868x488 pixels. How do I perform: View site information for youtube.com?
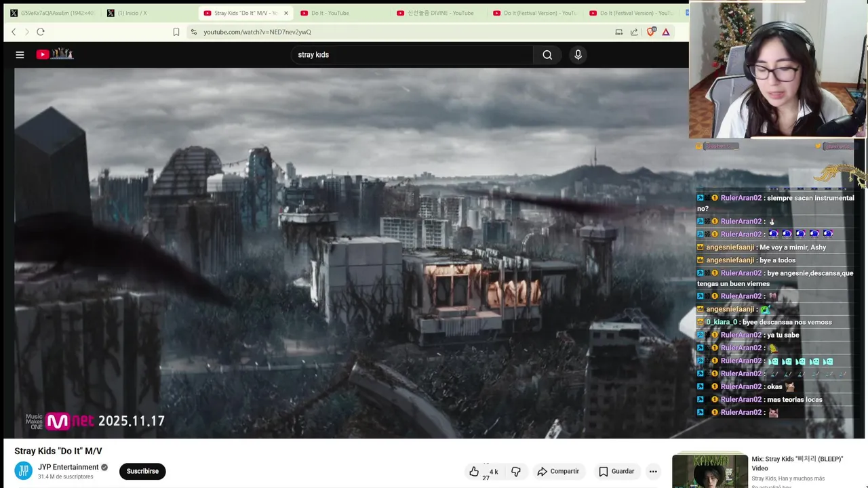[194, 32]
